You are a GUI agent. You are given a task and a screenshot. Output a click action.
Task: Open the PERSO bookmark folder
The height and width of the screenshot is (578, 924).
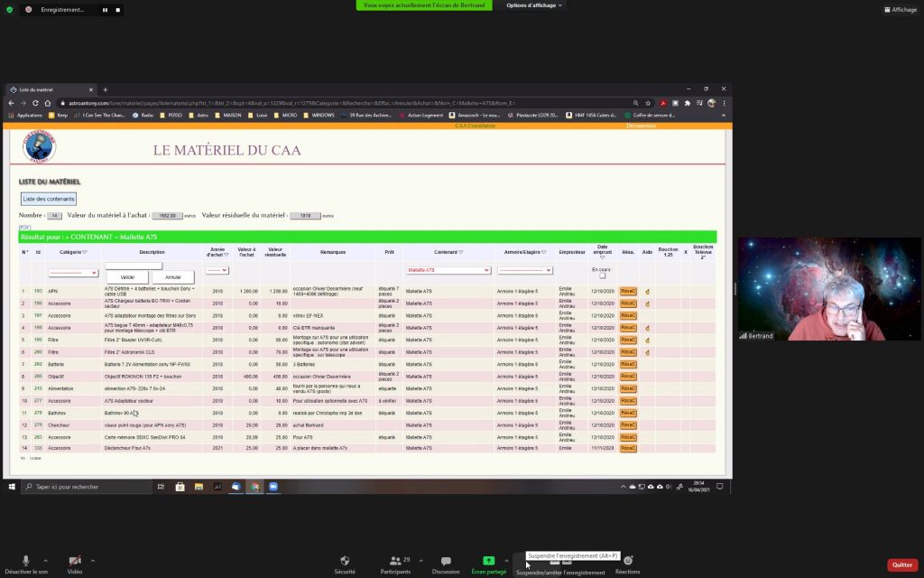coord(171,115)
